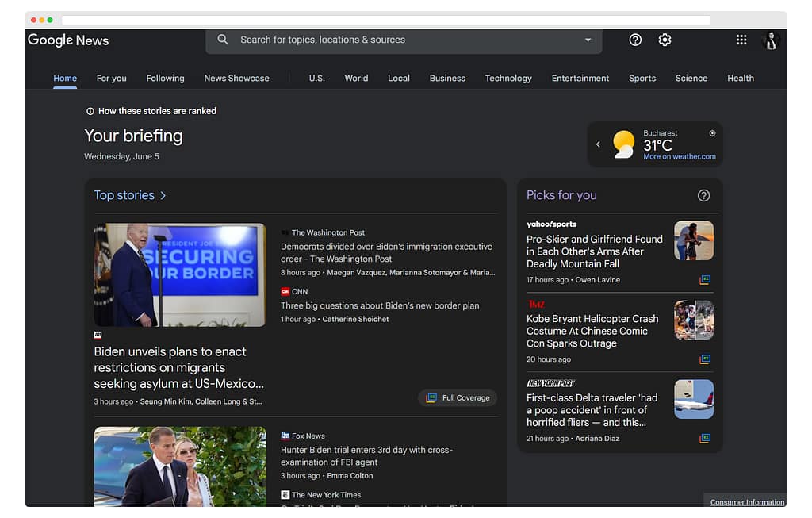Switch to the World tab

pos(356,78)
